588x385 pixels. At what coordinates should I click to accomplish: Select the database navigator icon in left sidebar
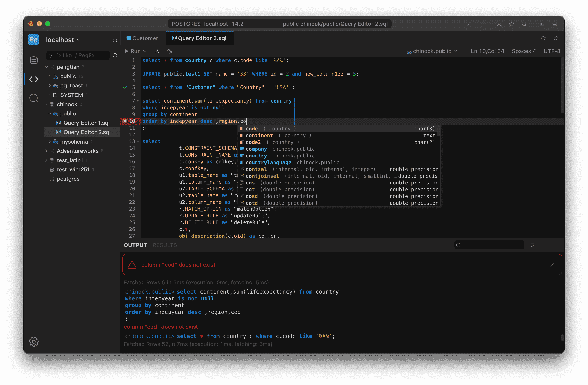tap(34, 60)
